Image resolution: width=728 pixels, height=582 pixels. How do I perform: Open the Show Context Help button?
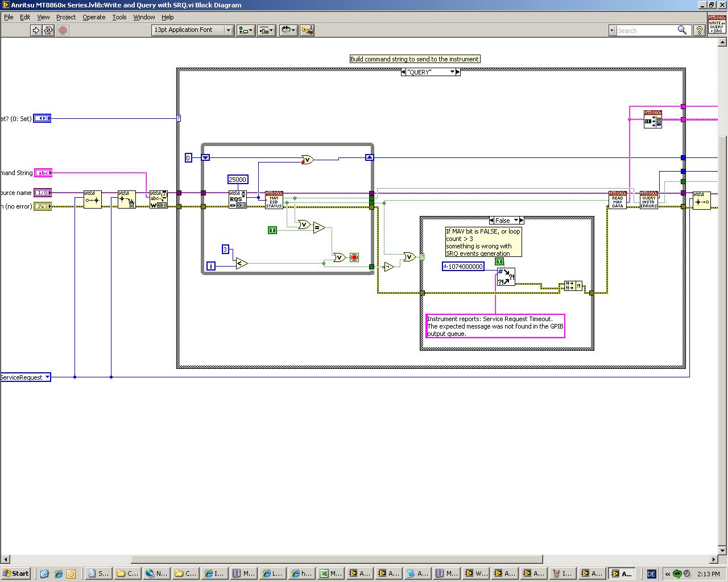[x=699, y=30]
